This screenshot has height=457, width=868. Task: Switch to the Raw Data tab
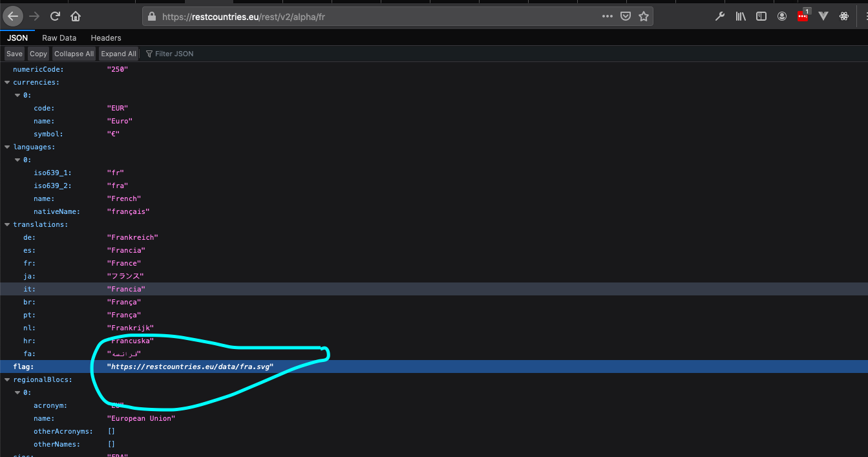59,38
